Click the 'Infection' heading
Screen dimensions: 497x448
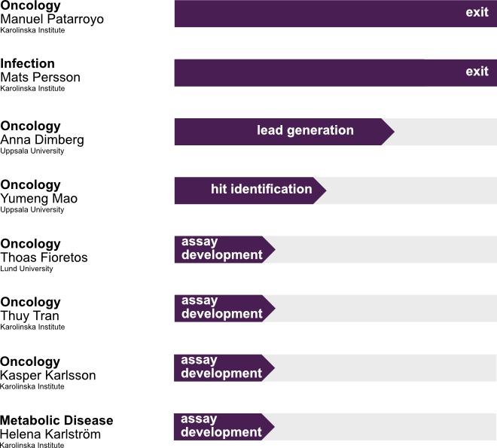(x=28, y=64)
